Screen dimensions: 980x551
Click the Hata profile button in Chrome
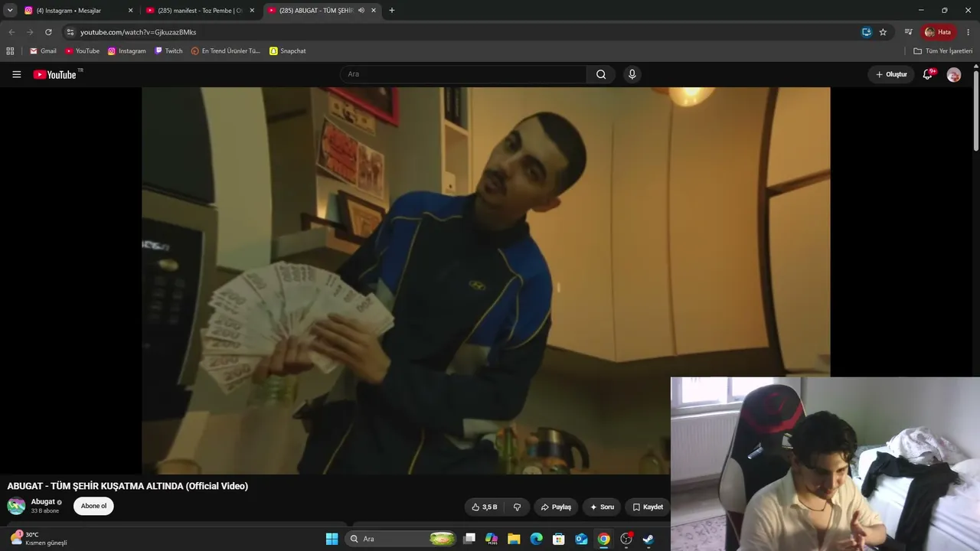point(939,32)
